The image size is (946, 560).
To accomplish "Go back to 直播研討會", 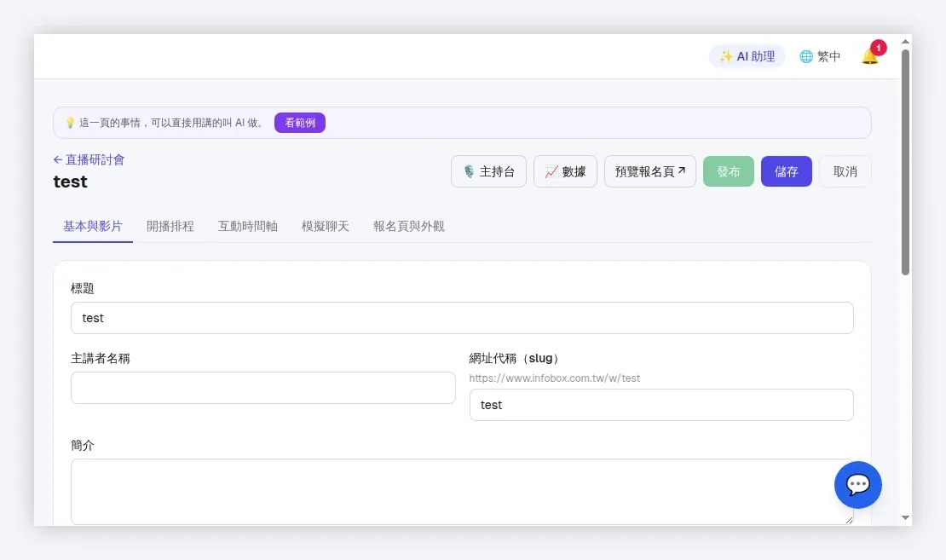I will click(89, 160).
